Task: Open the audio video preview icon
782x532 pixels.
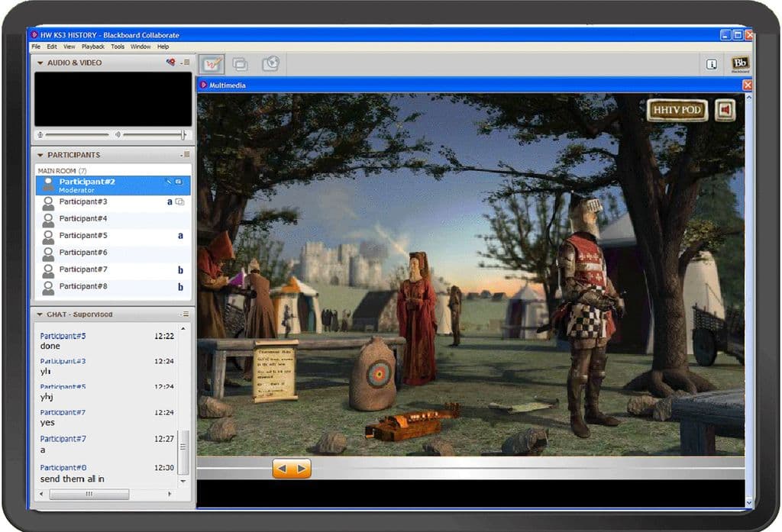Action: tap(171, 63)
